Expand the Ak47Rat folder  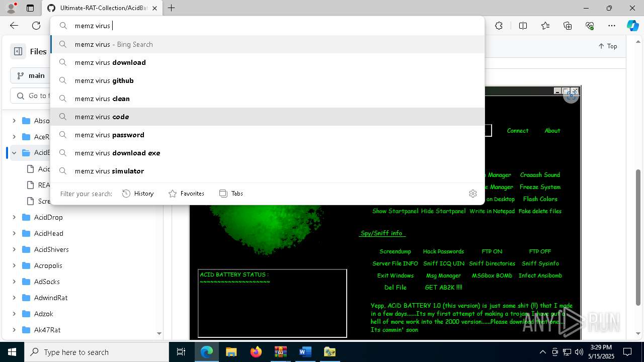[14, 330]
